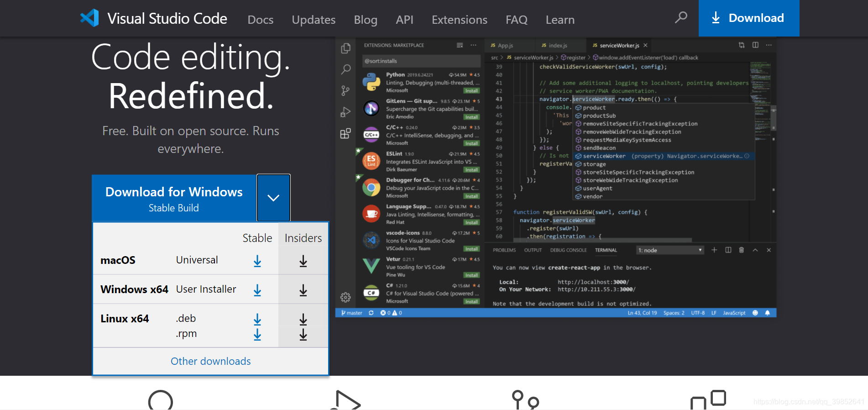
Task: Select the PROBLEMS panel tab
Action: 504,250
